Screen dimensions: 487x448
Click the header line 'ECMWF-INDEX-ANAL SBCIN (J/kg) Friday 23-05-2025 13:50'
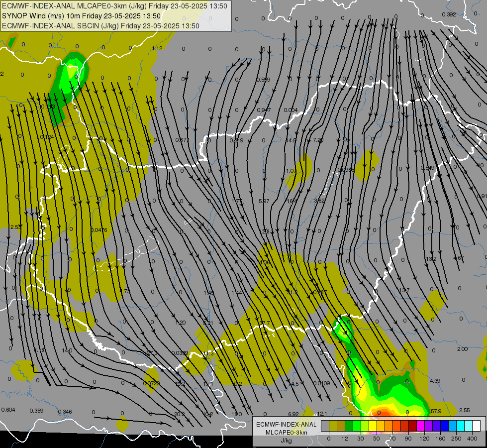click(100, 26)
